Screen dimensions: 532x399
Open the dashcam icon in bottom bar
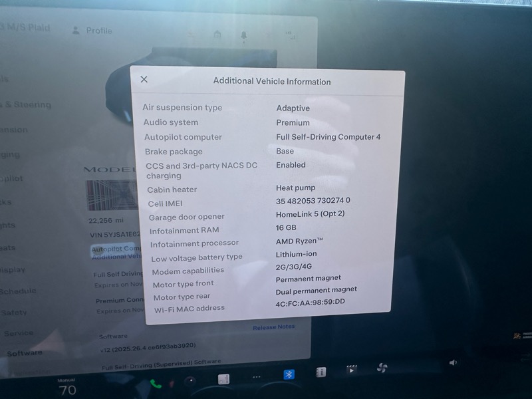click(x=190, y=381)
